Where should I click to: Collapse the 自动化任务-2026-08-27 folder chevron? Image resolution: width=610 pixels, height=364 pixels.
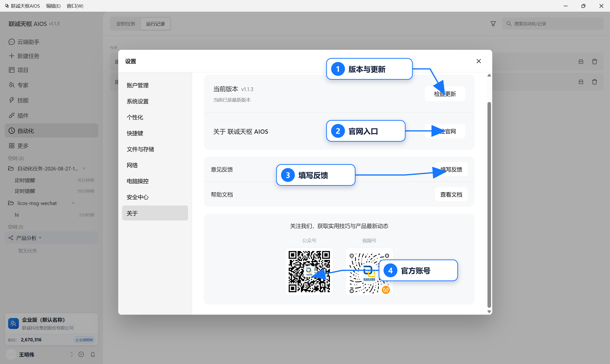tap(84, 169)
